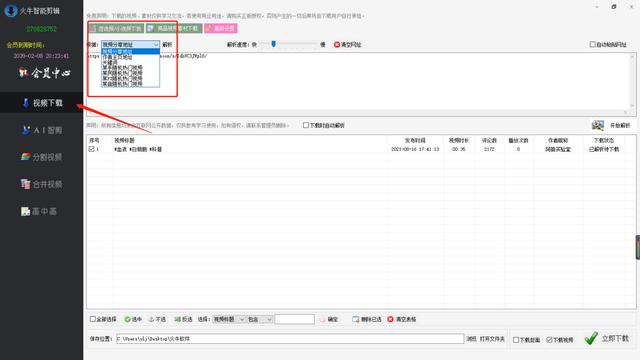This screenshot has width=640, height=360.
Task: Click the 已解析待下载 status cell
Action: coord(604,149)
